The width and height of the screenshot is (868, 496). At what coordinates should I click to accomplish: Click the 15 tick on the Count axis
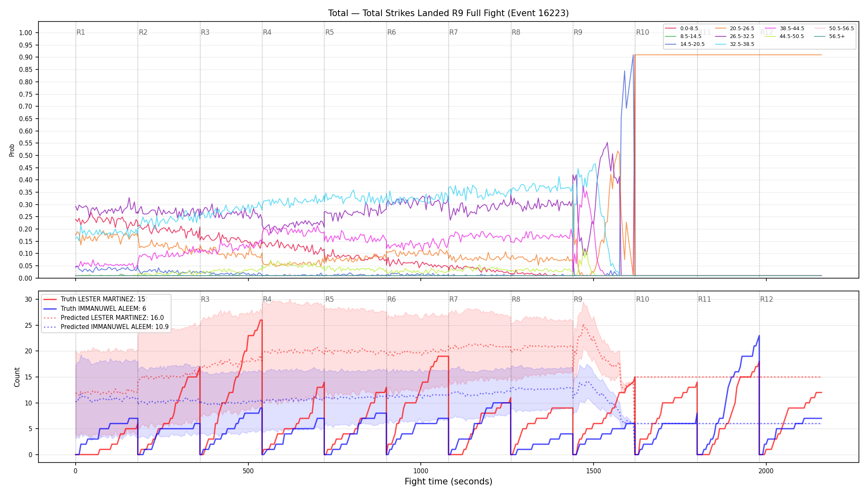(x=29, y=377)
